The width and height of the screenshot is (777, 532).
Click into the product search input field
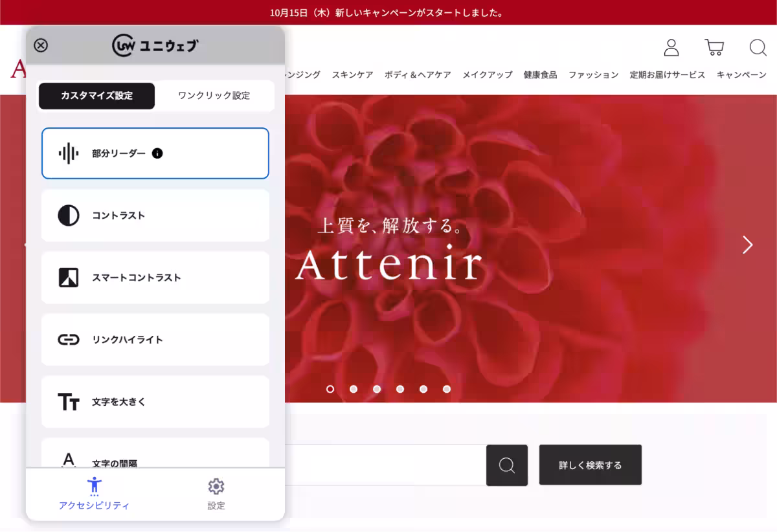point(385,465)
